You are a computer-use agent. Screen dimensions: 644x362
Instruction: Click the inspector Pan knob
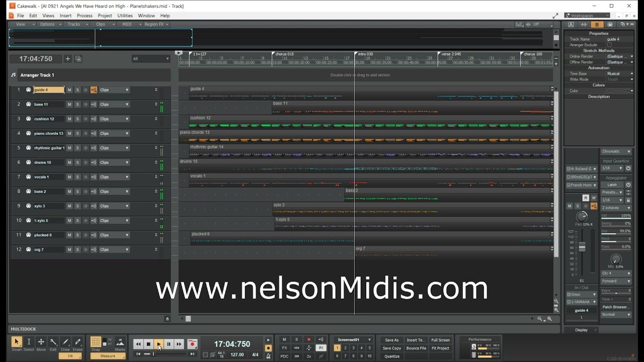pos(582,217)
